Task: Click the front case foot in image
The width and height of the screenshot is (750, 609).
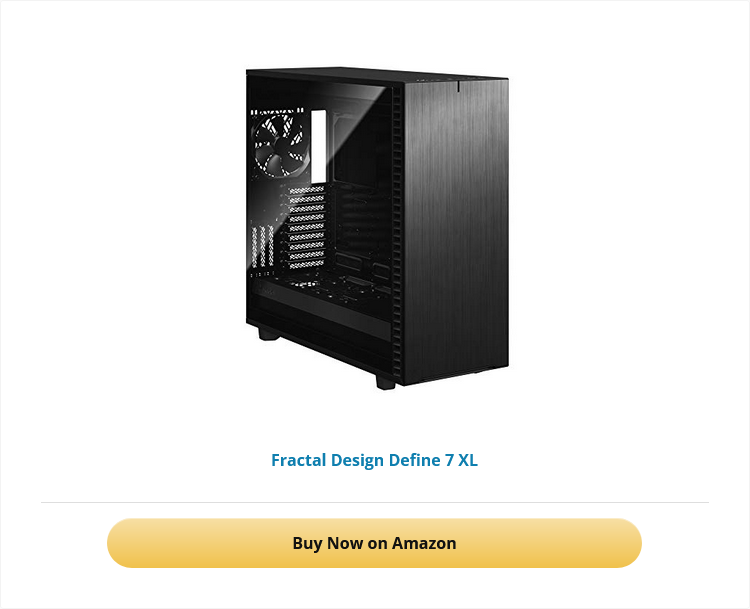Action: tap(386, 382)
